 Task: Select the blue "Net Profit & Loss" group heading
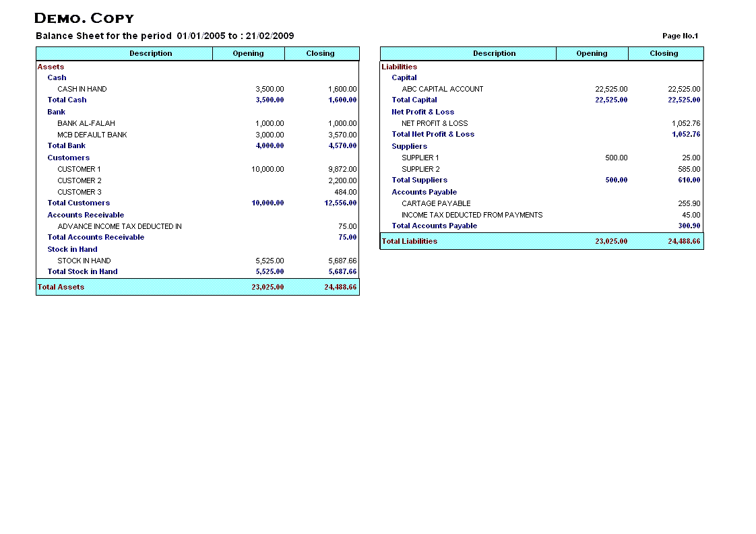pyautogui.click(x=423, y=112)
